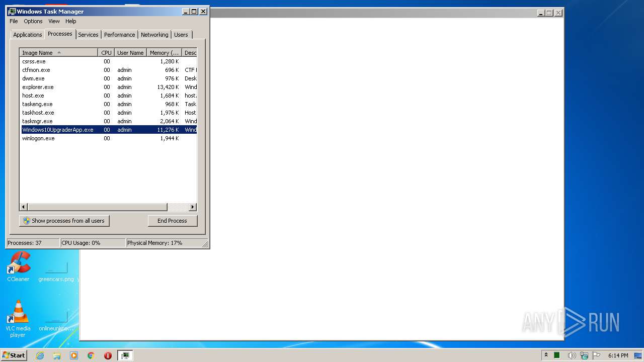The width and height of the screenshot is (644, 362).
Task: Open the Help menu
Action: (71, 21)
